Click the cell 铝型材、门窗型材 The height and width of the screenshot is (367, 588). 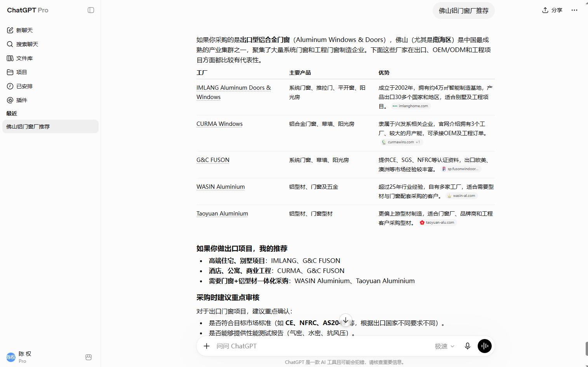click(x=311, y=214)
